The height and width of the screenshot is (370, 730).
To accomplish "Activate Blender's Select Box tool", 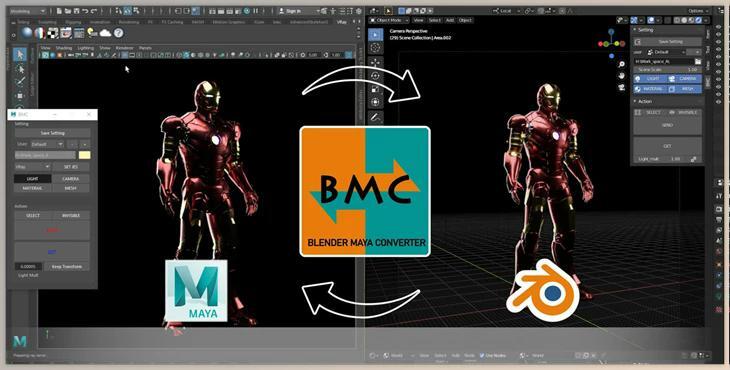I will [376, 34].
